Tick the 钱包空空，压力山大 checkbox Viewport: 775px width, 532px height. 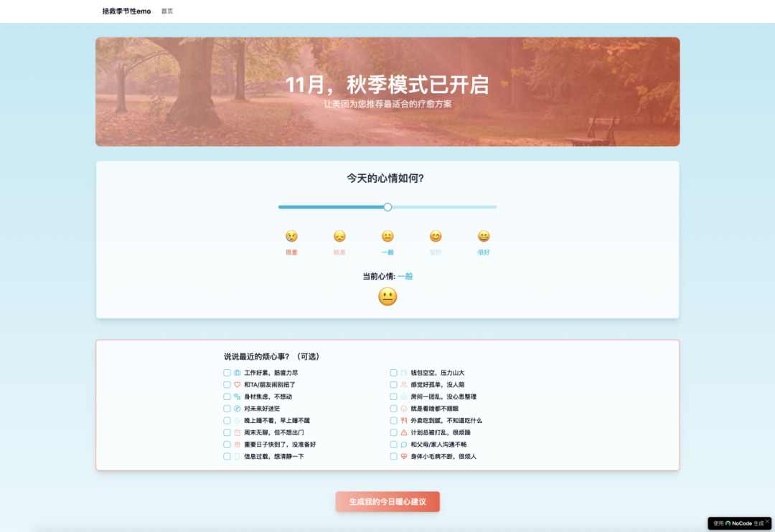(394, 373)
